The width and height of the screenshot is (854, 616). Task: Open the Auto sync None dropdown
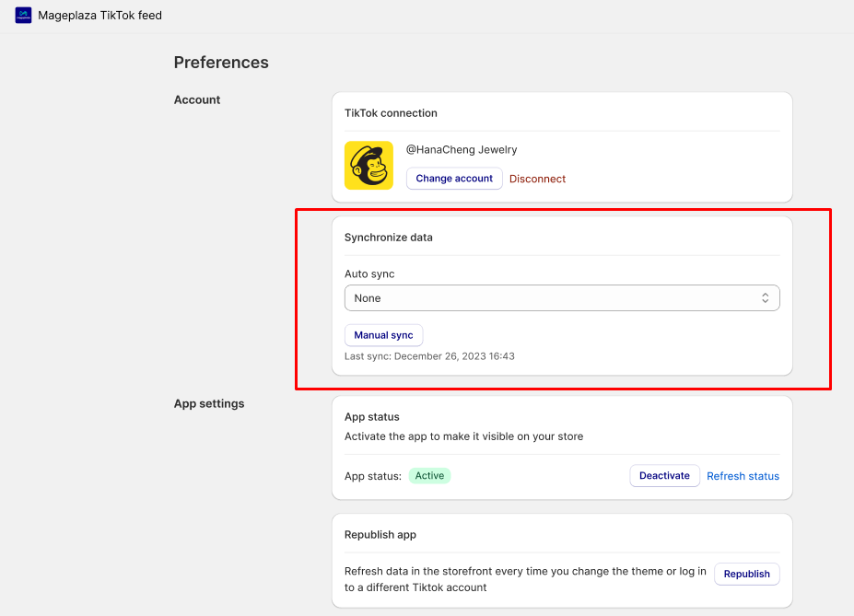click(562, 298)
